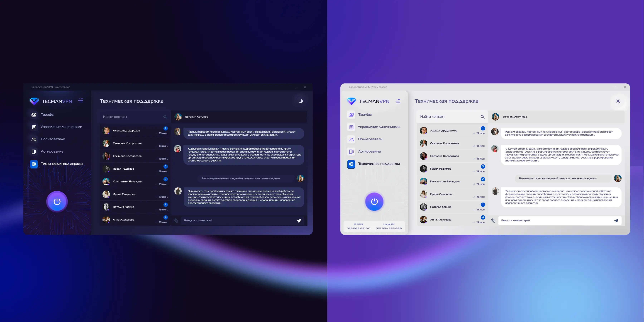Click unread badge 2 on Константин Бакалдин, light window
The height and width of the screenshot is (322, 644).
[483, 179]
